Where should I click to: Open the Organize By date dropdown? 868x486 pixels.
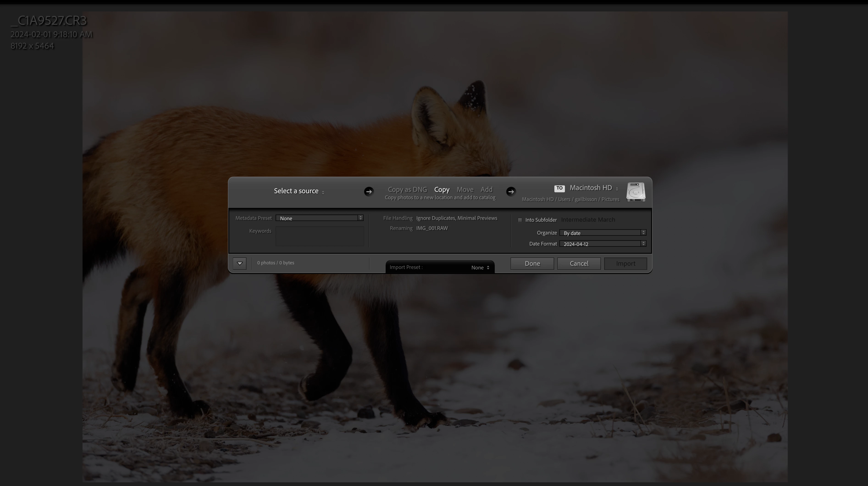[x=603, y=233]
